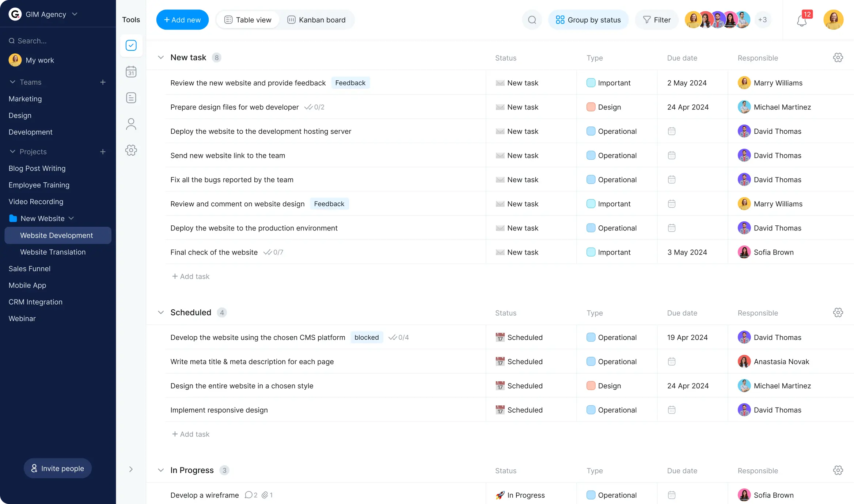Click the search magnifier icon
Image resolution: width=854 pixels, height=504 pixels.
[x=532, y=20]
